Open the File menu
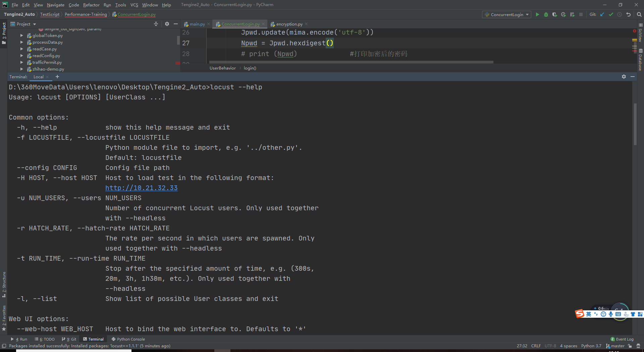The width and height of the screenshot is (644, 352). pos(15,5)
